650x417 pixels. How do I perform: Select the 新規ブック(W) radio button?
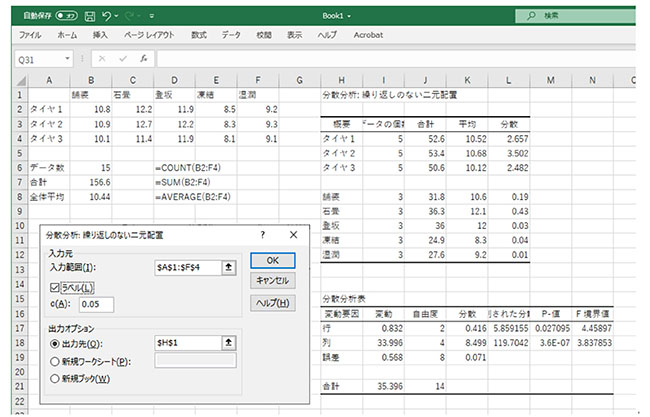tap(54, 378)
